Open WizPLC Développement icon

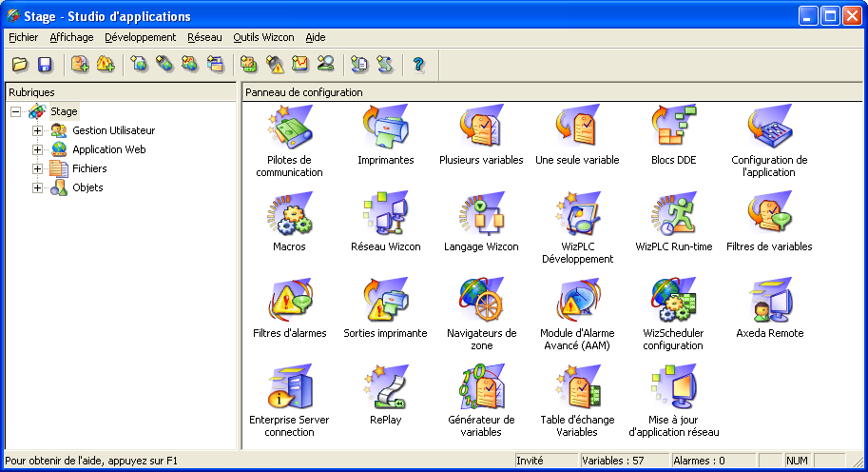tap(577, 214)
